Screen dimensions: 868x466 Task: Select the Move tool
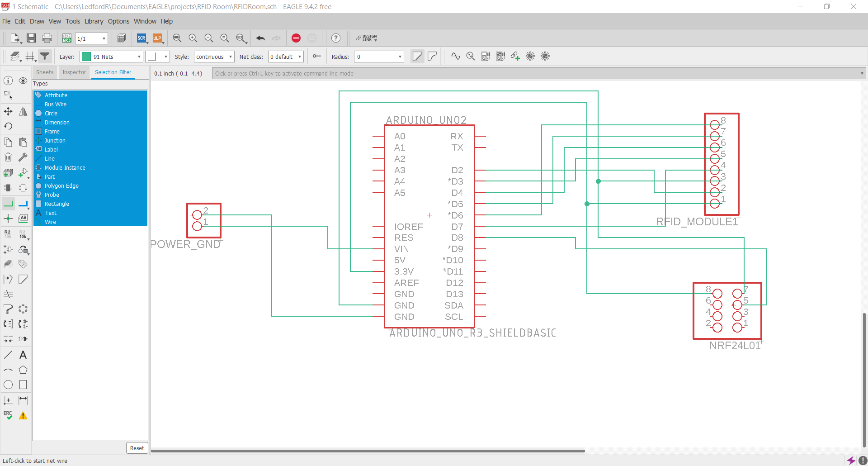click(8, 111)
